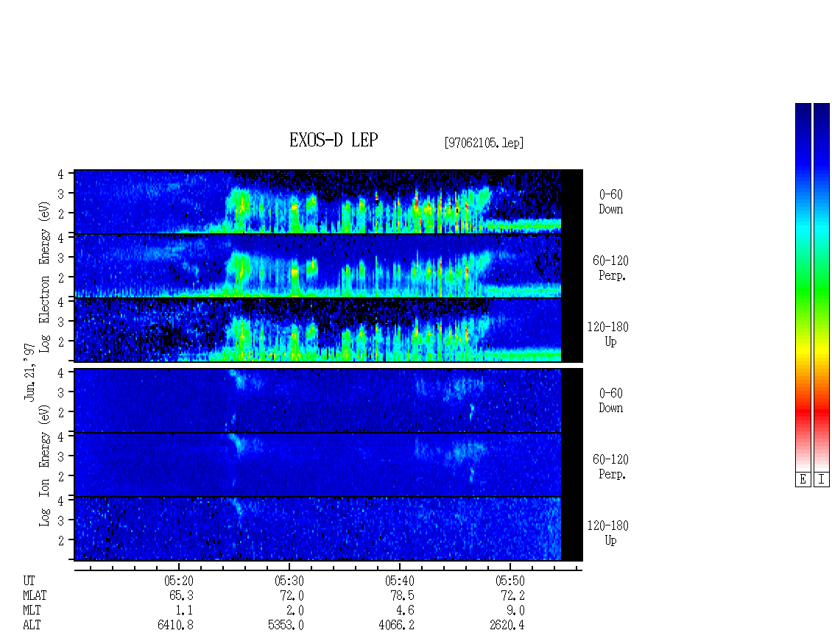Click the electron '0-60 Down' pitch angle label

pyautogui.click(x=610, y=202)
